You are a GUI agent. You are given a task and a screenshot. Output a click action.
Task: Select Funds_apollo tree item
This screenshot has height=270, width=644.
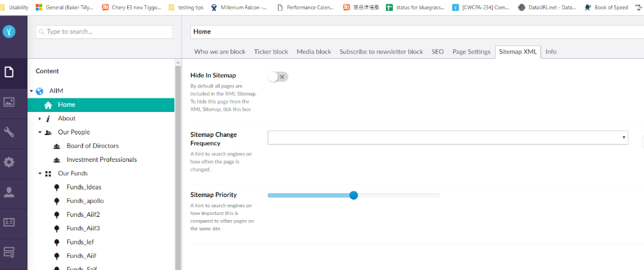coord(85,201)
